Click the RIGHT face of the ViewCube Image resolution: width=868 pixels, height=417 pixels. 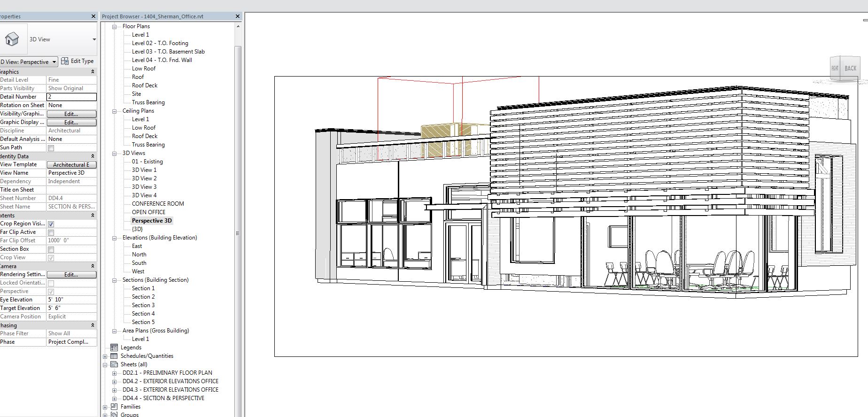click(x=835, y=69)
